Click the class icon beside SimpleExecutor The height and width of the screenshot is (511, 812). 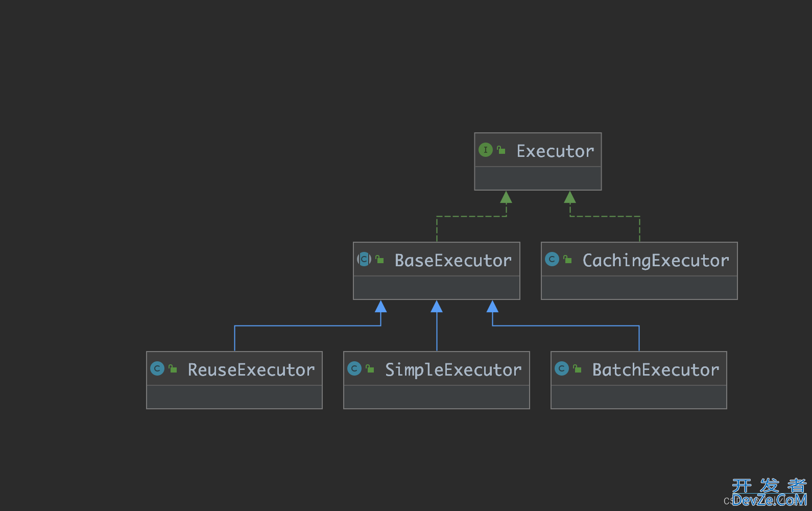point(354,368)
